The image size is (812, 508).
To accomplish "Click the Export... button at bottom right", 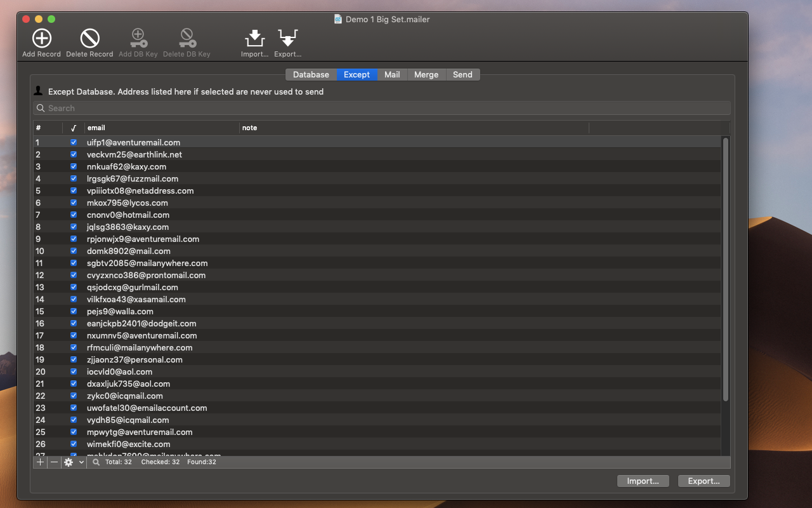I will pos(704,481).
